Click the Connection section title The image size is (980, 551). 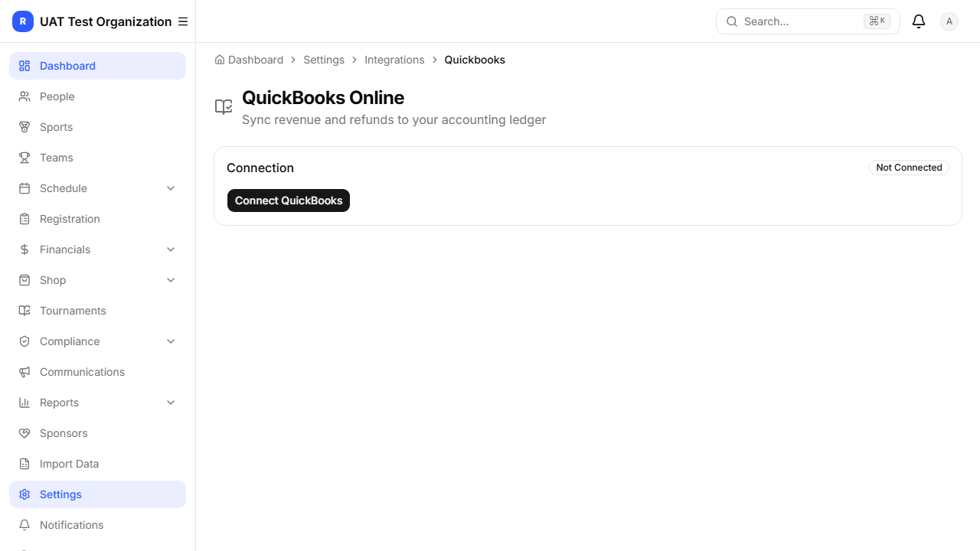[x=260, y=168]
